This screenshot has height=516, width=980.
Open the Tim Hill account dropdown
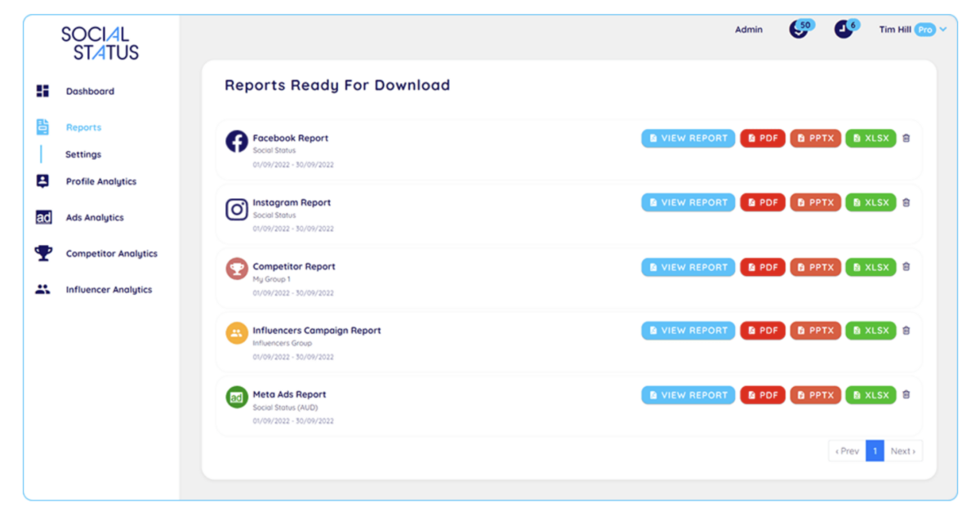tap(909, 29)
